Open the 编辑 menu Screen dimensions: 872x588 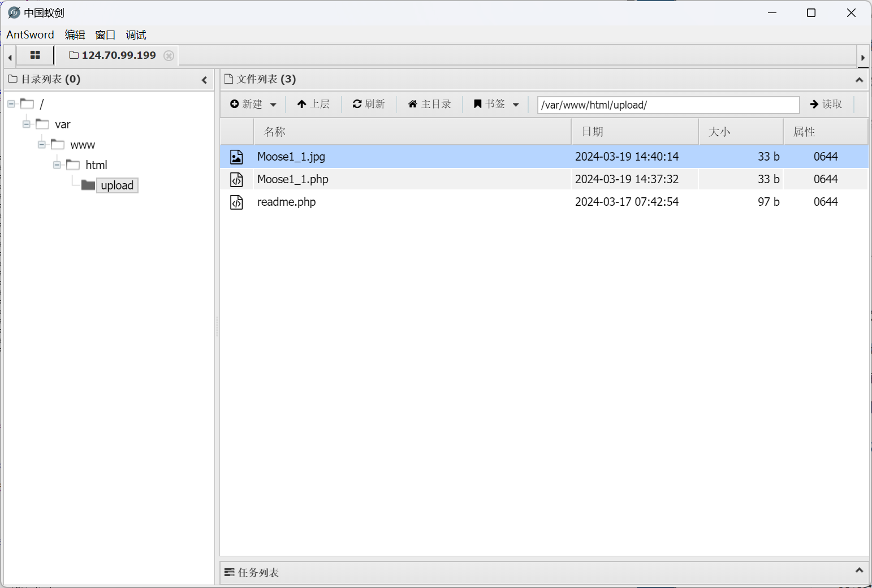coord(75,35)
